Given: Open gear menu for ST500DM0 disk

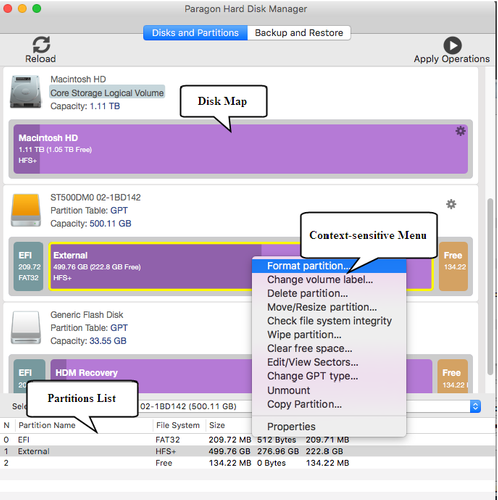Looking at the screenshot, I should (451, 204).
